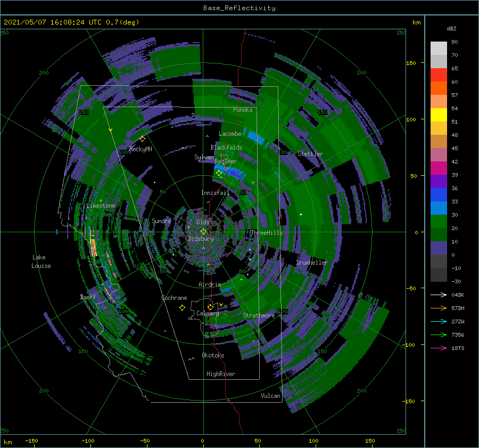Click the blue echo patch beside Lacombe
The height and width of the screenshot is (448, 479).
coord(256,137)
